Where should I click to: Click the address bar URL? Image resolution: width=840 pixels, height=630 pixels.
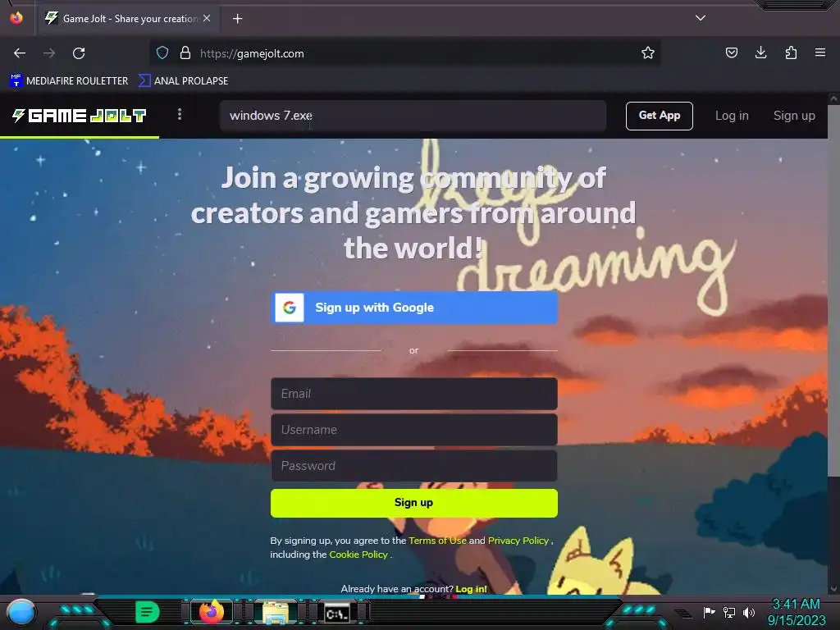[252, 53]
